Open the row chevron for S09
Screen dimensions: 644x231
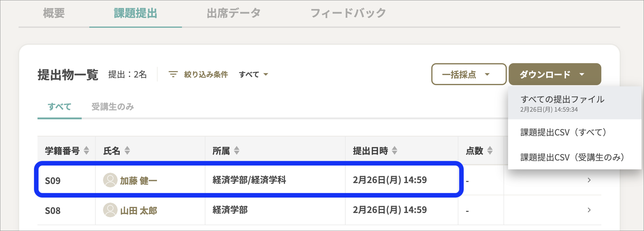tap(589, 180)
